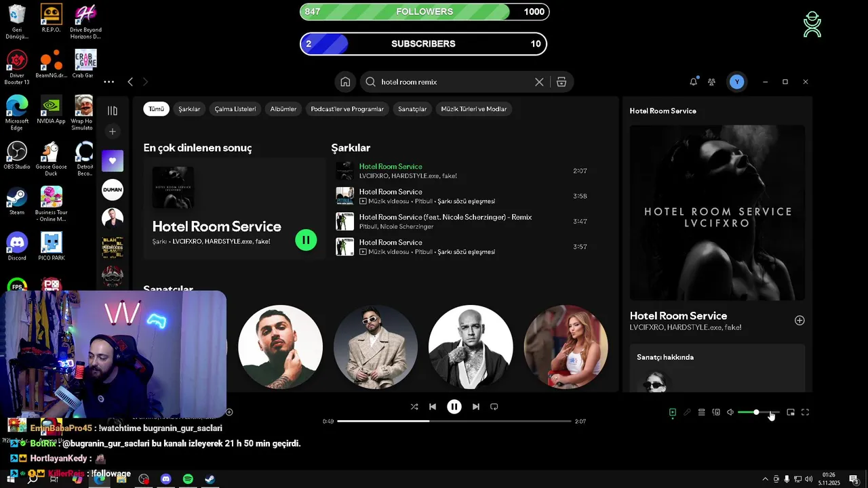Viewport: 868px width, 488px height.
Task: Open Spotify from Windows taskbar
Action: coord(189,479)
